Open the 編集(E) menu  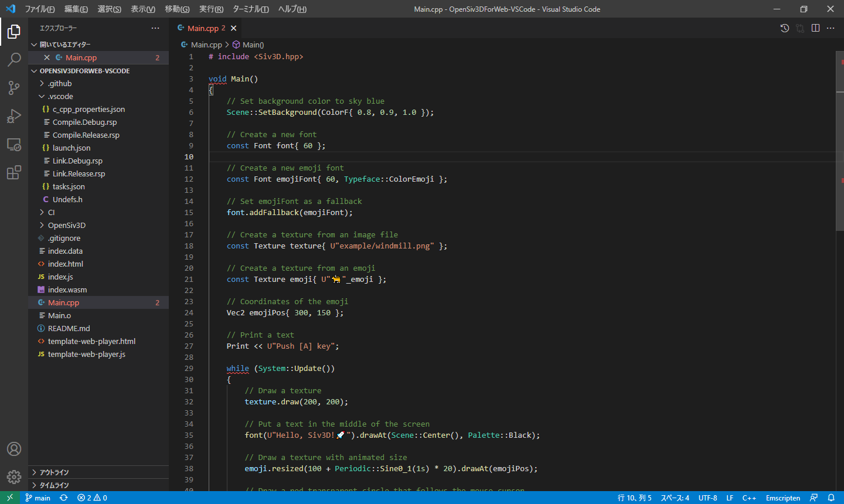pyautogui.click(x=76, y=9)
